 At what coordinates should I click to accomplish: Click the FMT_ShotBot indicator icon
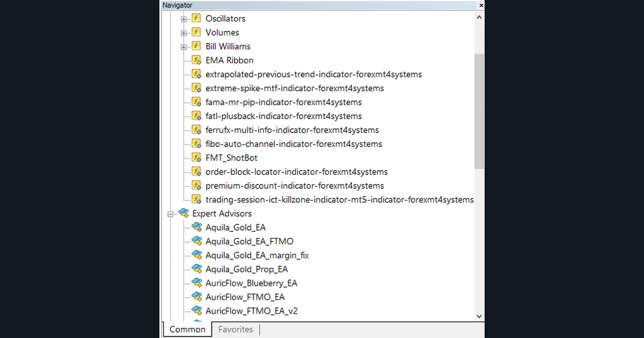[197, 158]
